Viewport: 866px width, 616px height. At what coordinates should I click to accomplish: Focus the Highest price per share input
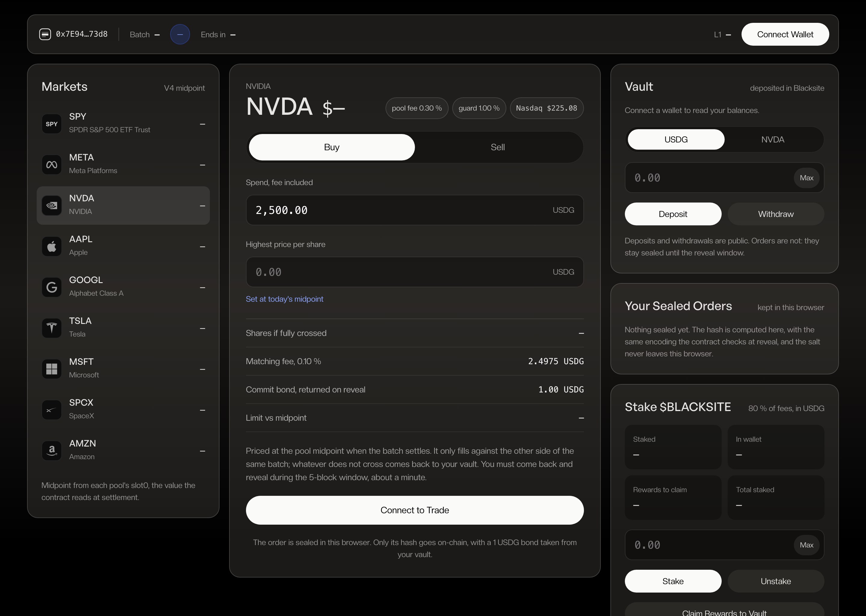click(x=415, y=272)
